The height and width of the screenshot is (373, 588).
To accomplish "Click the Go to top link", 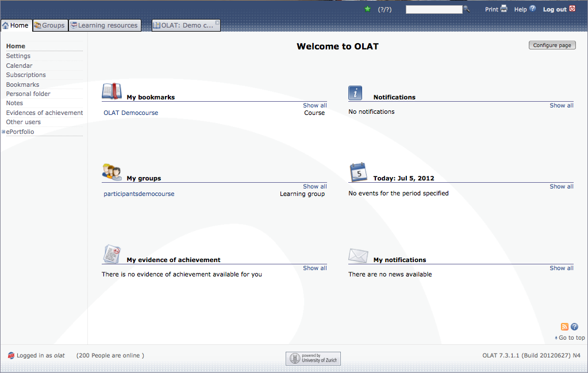I will click(571, 338).
